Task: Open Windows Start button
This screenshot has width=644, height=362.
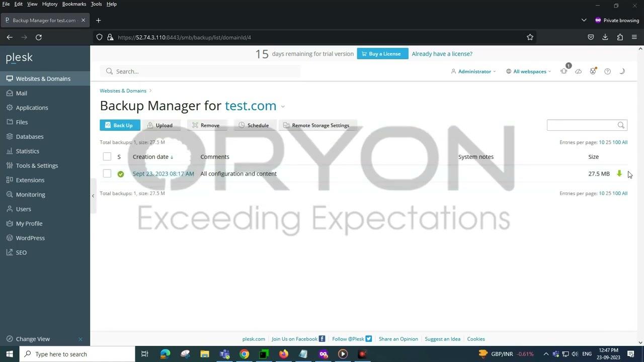Action: pyautogui.click(x=10, y=354)
